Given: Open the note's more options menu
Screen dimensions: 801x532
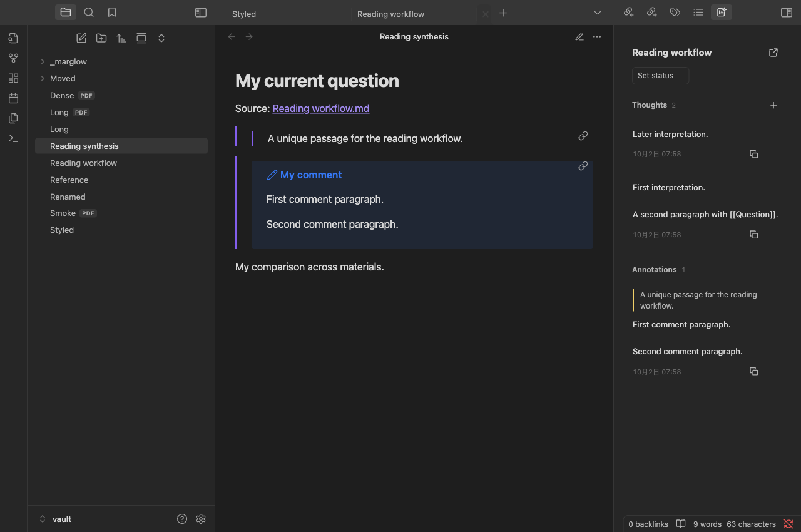Looking at the screenshot, I should (x=597, y=37).
